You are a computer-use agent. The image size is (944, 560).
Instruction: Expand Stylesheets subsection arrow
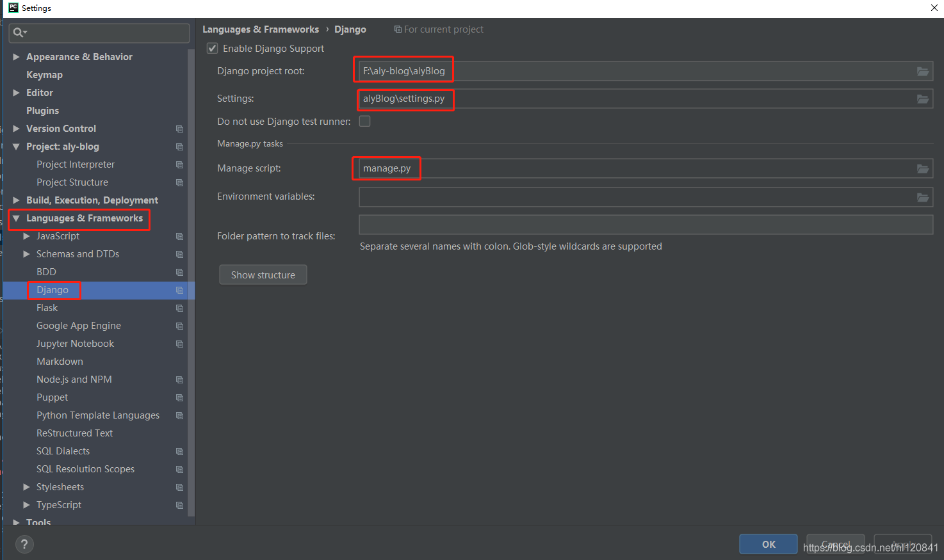tap(27, 487)
